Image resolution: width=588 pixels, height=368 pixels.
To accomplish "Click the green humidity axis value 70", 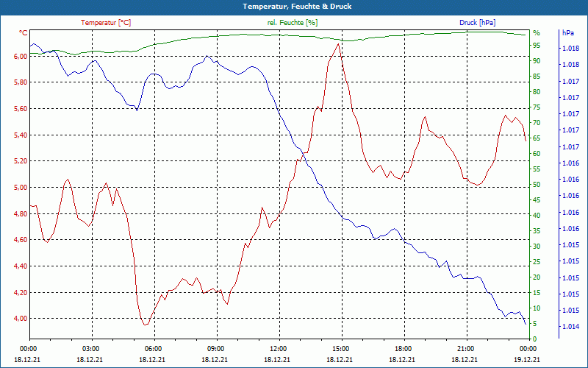I will [x=537, y=123].
